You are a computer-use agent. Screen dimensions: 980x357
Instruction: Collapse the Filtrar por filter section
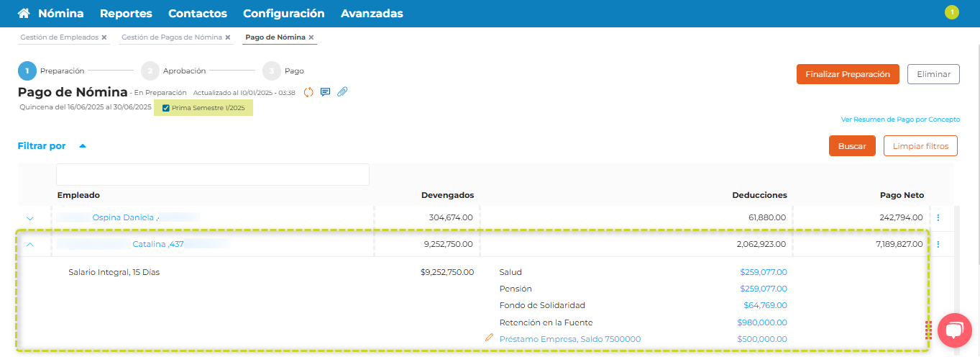[83, 146]
